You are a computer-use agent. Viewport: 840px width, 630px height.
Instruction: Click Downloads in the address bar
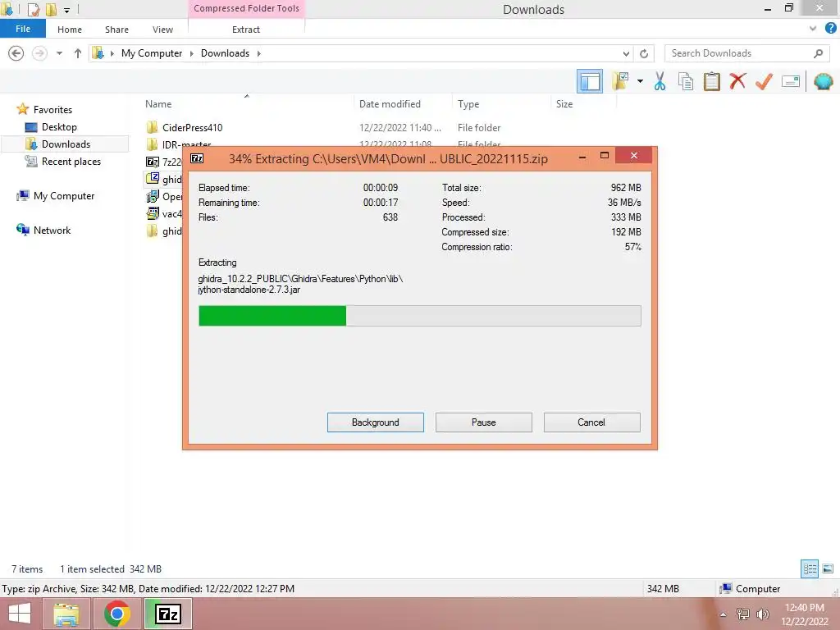coord(225,53)
